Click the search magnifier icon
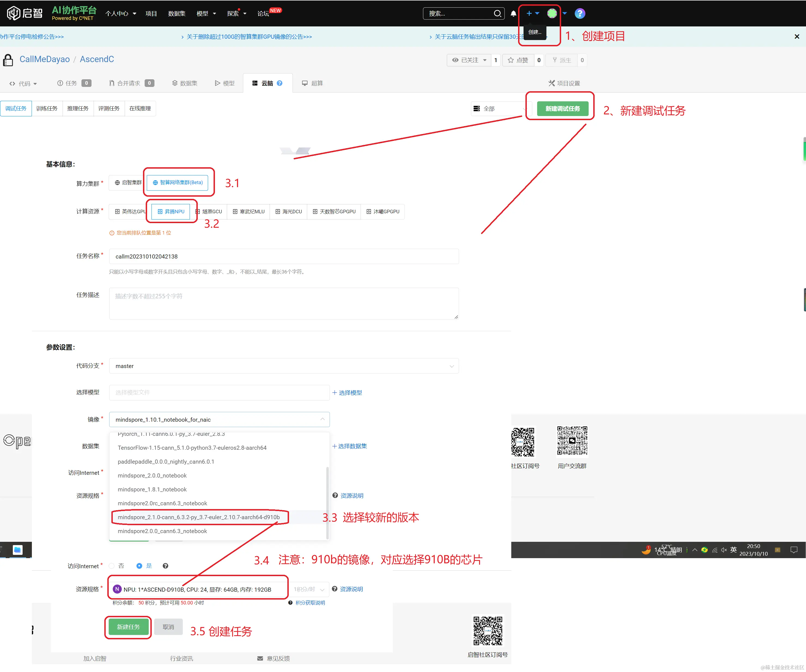The height and width of the screenshot is (672, 806). point(497,14)
